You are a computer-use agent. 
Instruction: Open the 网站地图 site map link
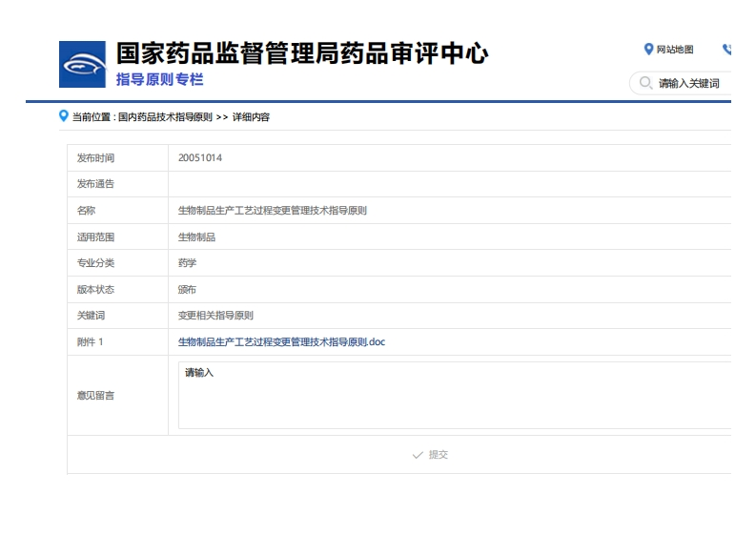pyautogui.click(x=675, y=50)
